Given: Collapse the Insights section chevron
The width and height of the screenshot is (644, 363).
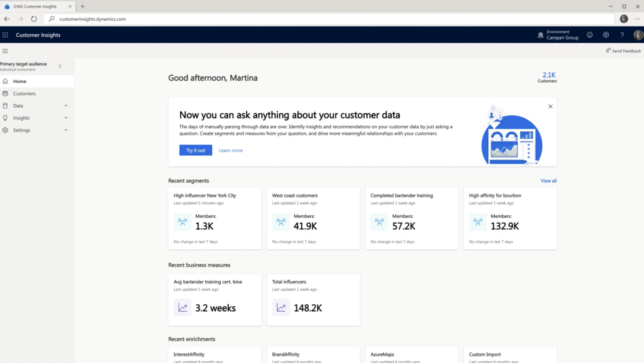Looking at the screenshot, I should pos(66,118).
